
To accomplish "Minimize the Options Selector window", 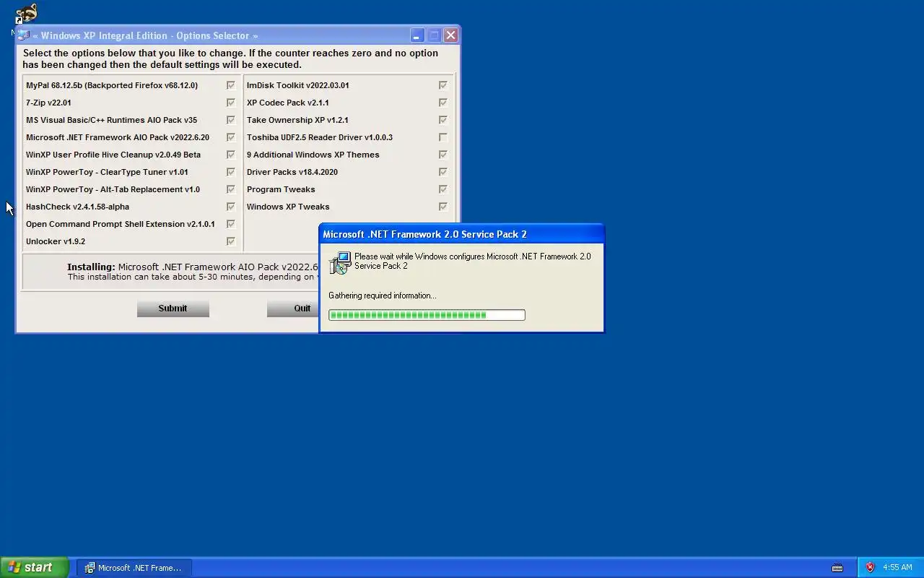I will point(417,35).
